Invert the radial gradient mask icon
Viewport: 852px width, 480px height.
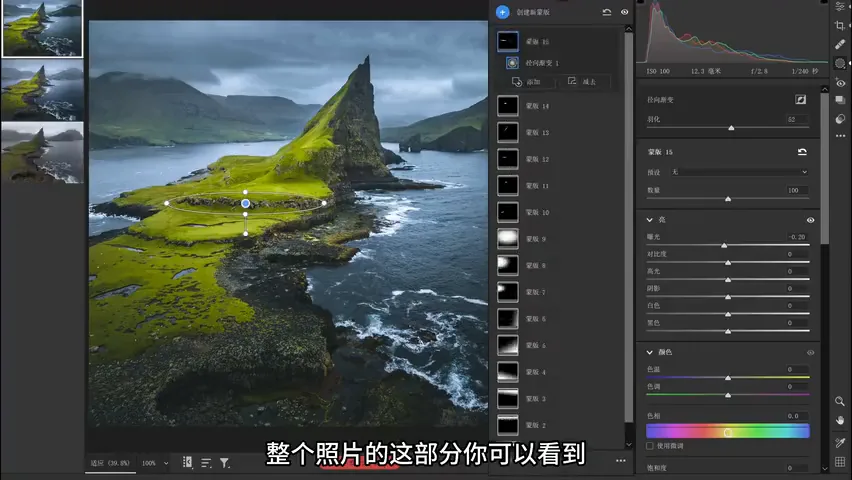pos(801,99)
